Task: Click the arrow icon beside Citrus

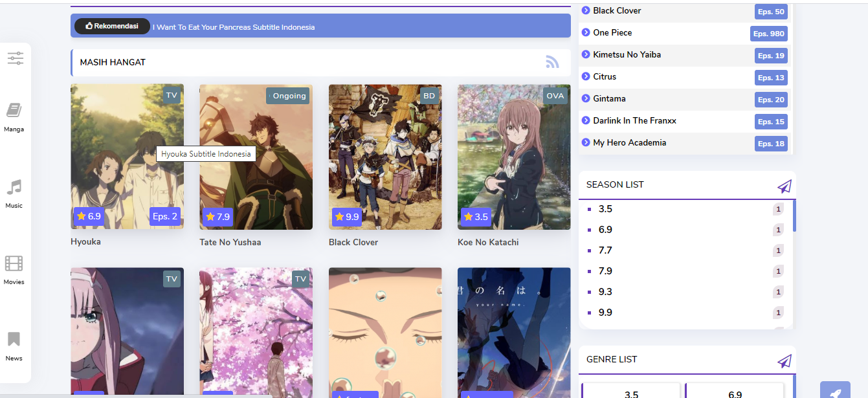Action: 586,76
